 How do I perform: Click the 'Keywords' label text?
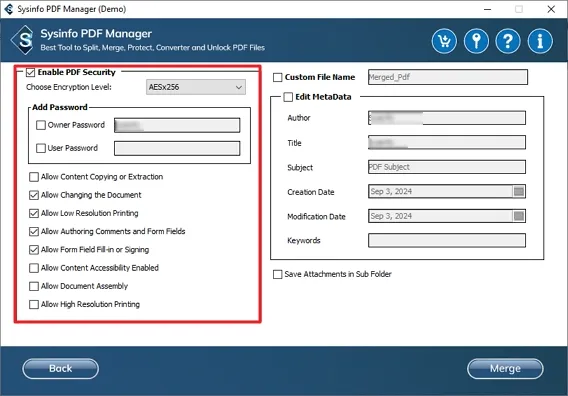click(x=304, y=241)
